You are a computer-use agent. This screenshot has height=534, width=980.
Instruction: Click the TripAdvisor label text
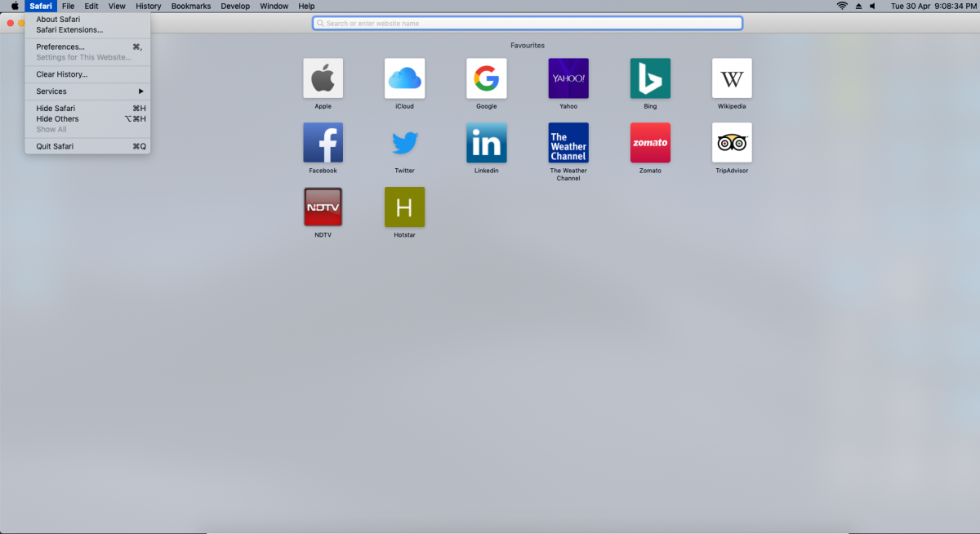point(732,171)
